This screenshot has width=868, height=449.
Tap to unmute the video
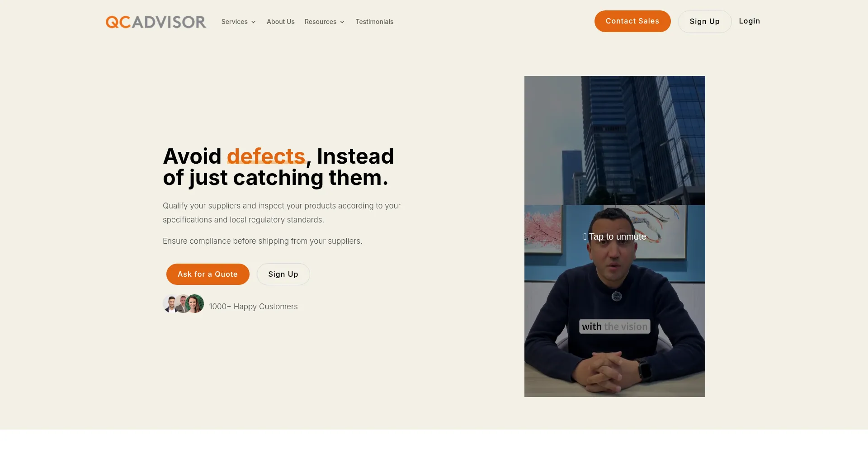pyautogui.click(x=615, y=236)
